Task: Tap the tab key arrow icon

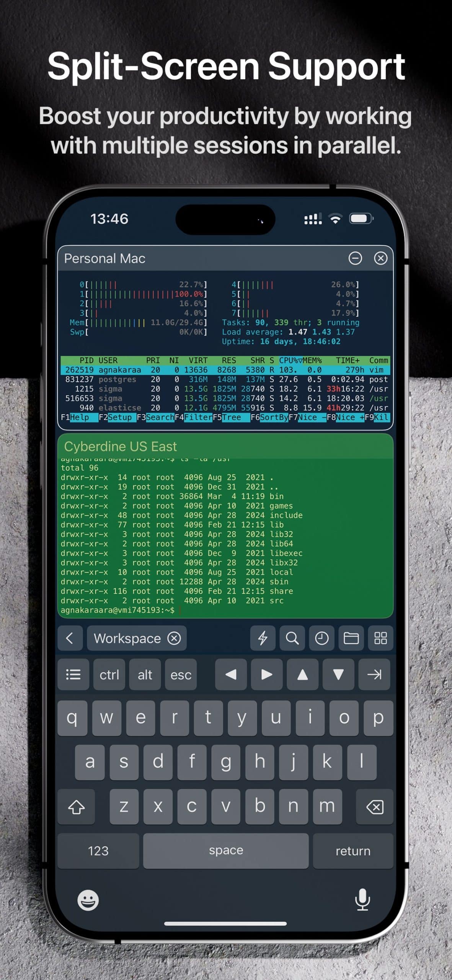Action: pos(374,675)
